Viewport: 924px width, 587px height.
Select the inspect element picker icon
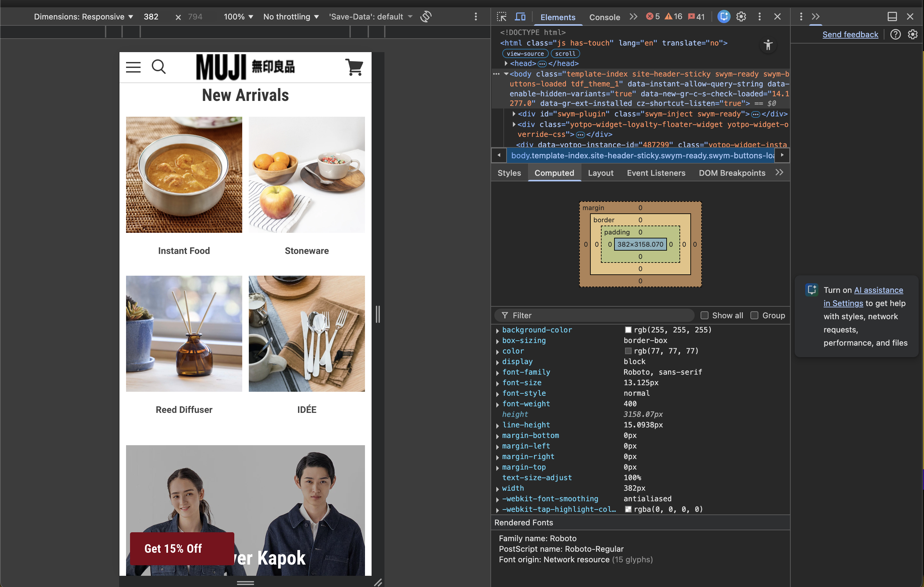[502, 16]
